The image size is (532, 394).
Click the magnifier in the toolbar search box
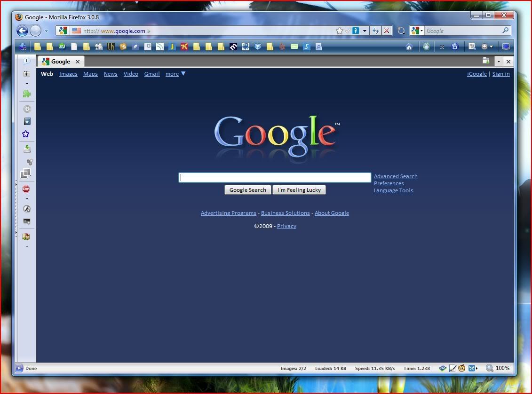[x=505, y=31]
